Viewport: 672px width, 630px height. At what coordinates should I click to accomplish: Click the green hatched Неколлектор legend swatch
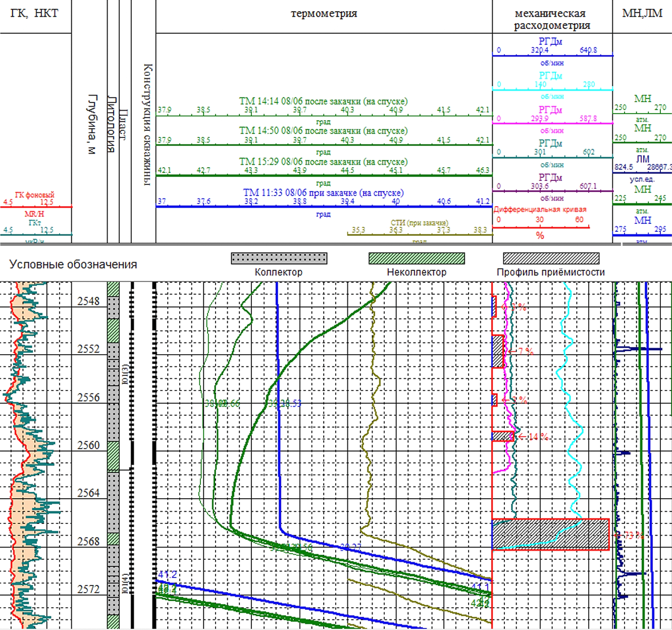[x=417, y=259]
